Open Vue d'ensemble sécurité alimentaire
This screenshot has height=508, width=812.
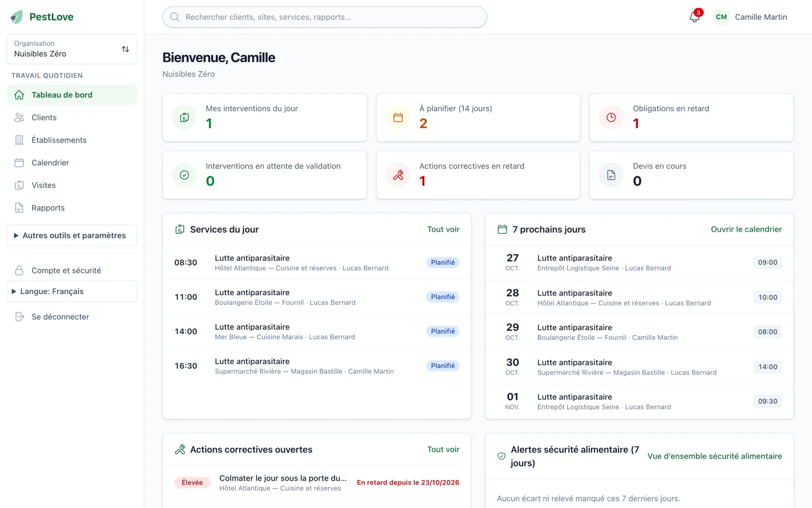715,456
